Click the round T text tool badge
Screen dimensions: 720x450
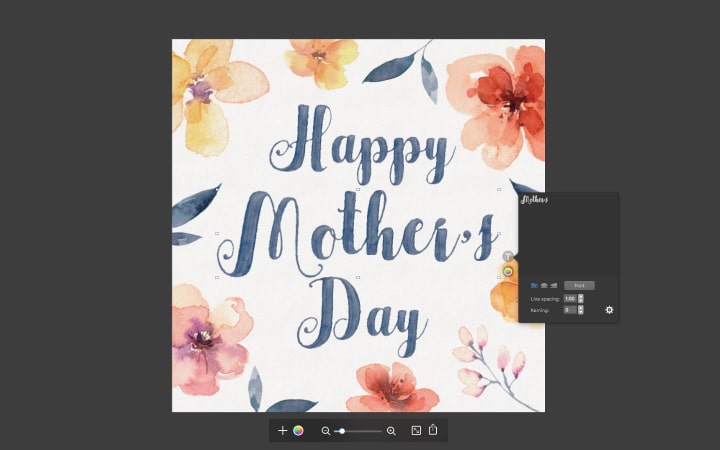(508, 256)
